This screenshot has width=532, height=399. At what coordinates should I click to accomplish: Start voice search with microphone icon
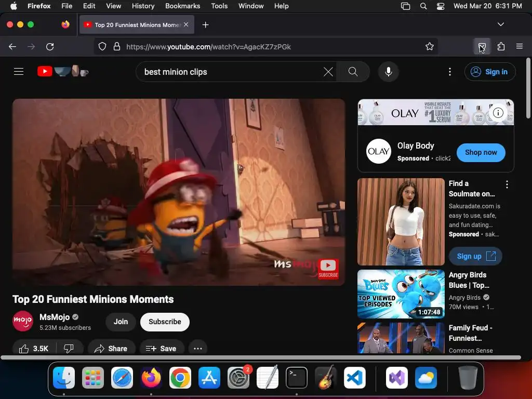[389, 72]
